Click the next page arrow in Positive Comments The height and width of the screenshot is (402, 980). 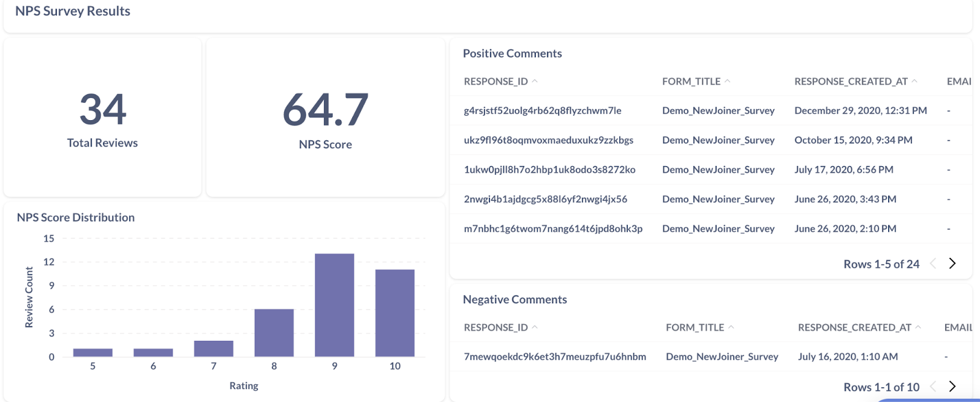(x=952, y=263)
